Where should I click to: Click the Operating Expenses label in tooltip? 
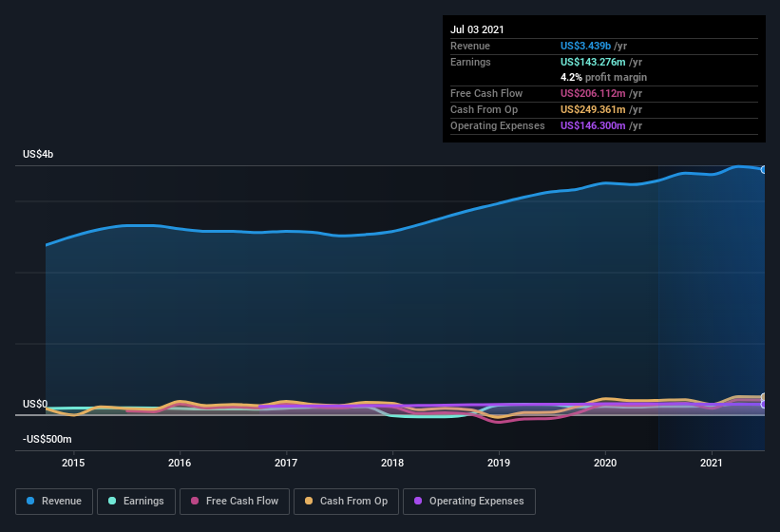coord(498,125)
